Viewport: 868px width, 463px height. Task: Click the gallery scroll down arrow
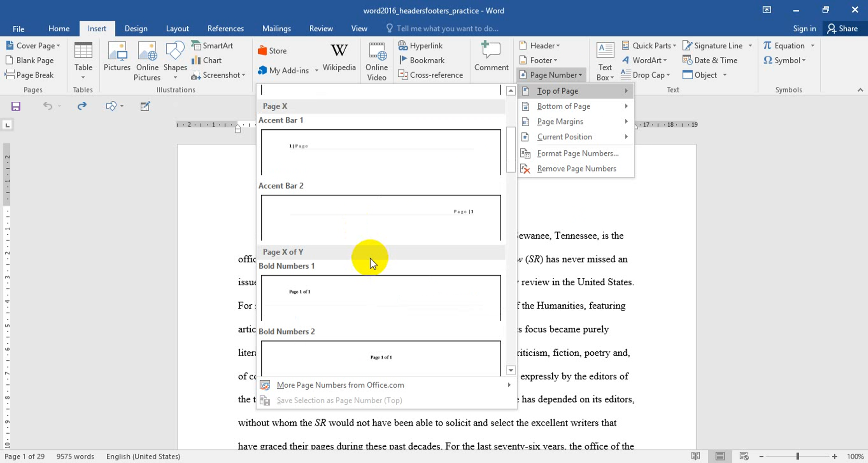[511, 370]
